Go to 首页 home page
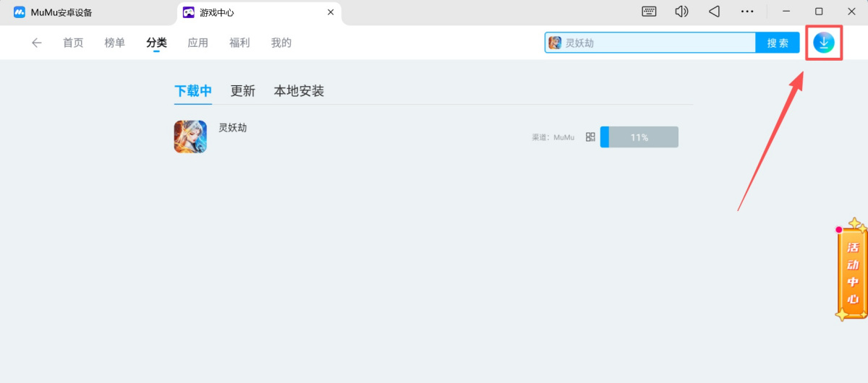The height and width of the screenshot is (383, 868). point(73,43)
